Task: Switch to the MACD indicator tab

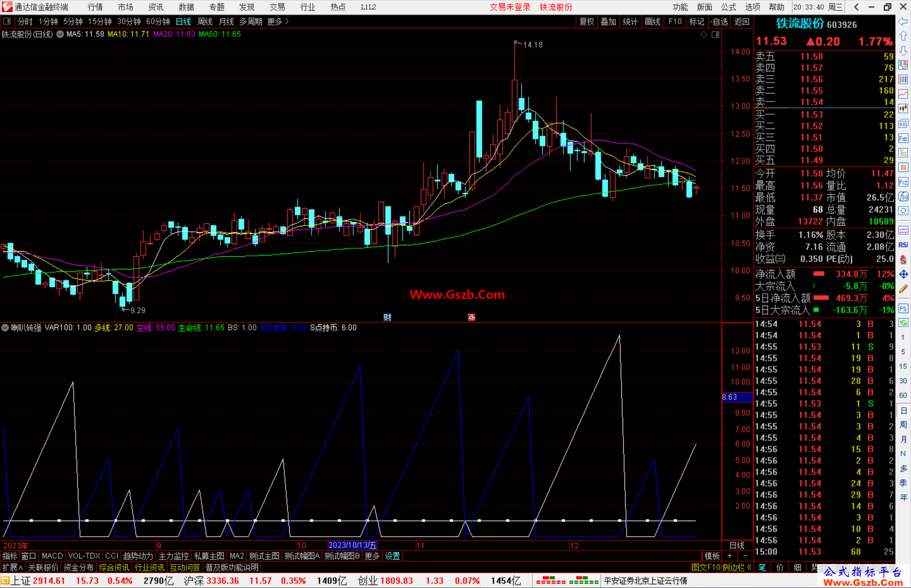Action: 52,556
